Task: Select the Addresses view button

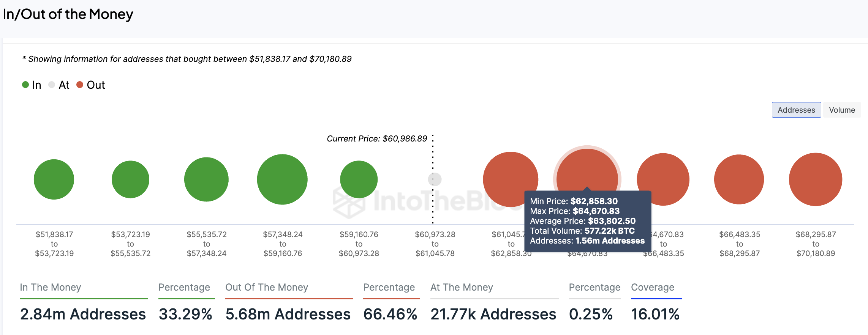Action: tap(796, 110)
